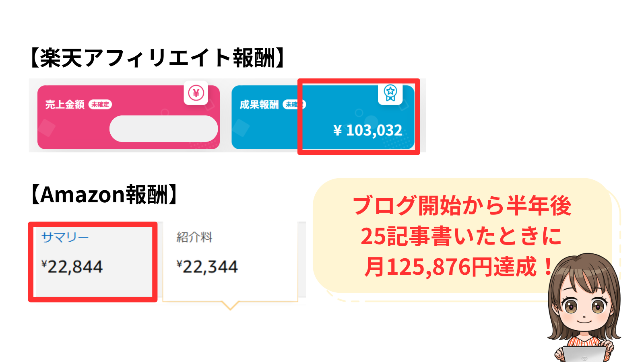Click the Amazon報酬 heading

coord(104,195)
